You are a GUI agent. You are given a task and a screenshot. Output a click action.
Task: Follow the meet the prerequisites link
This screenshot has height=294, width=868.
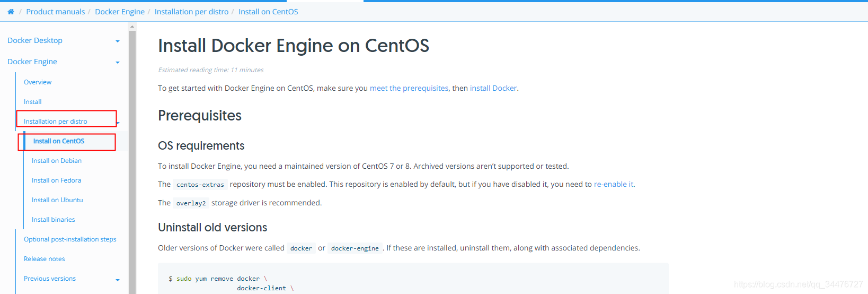pos(409,88)
